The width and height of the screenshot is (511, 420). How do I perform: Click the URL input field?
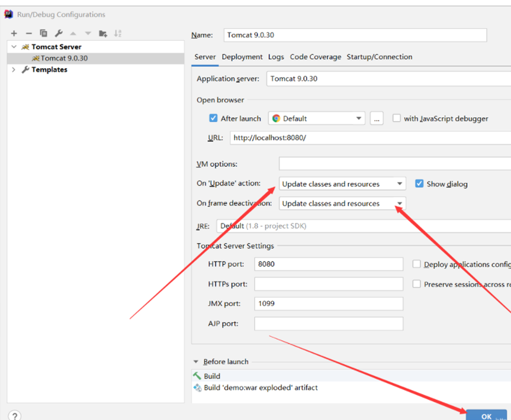370,138
